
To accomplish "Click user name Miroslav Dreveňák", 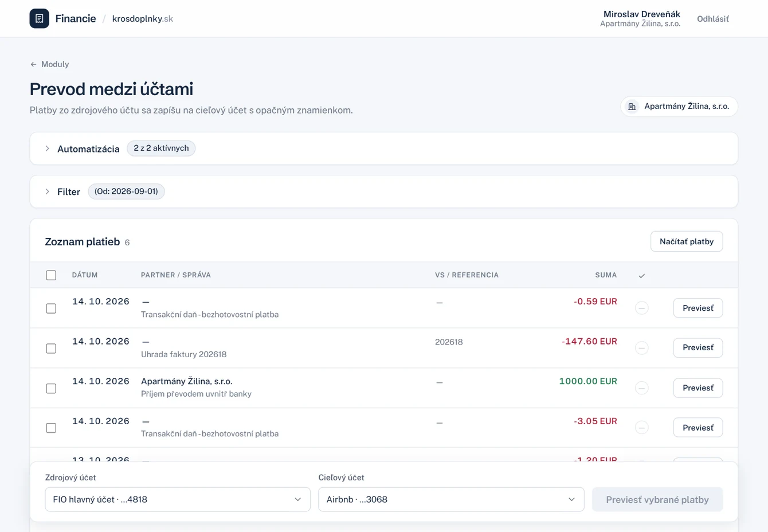I will tap(641, 14).
